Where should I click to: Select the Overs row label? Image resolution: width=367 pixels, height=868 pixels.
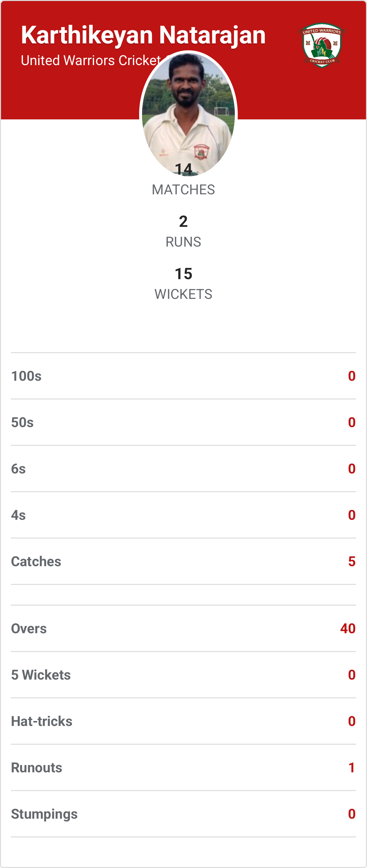29,628
